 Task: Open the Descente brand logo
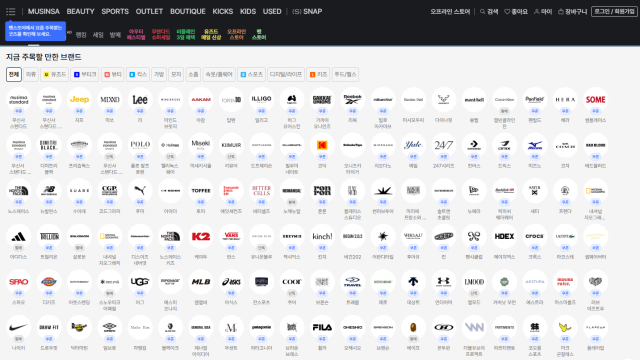(x=413, y=282)
